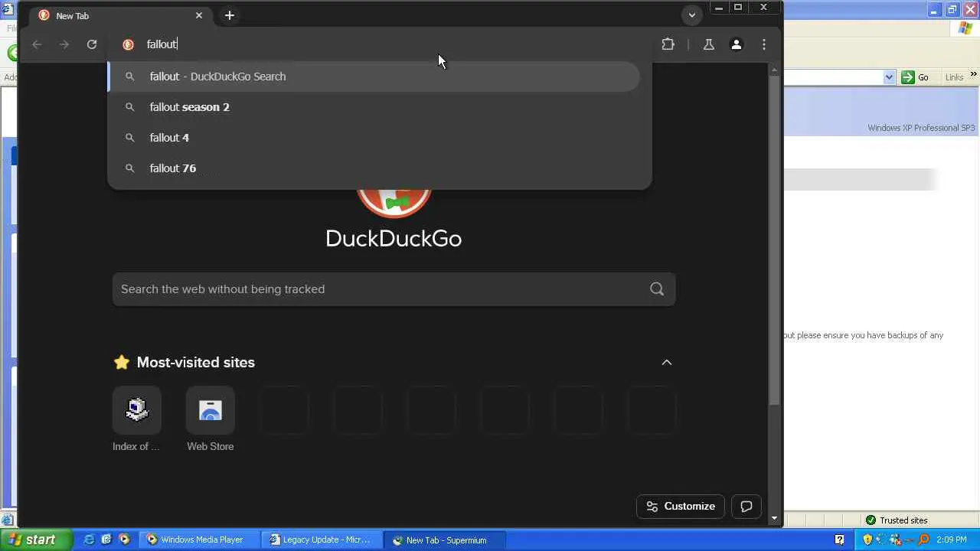Click the scrollbar down arrow in Supermium

[x=774, y=518]
